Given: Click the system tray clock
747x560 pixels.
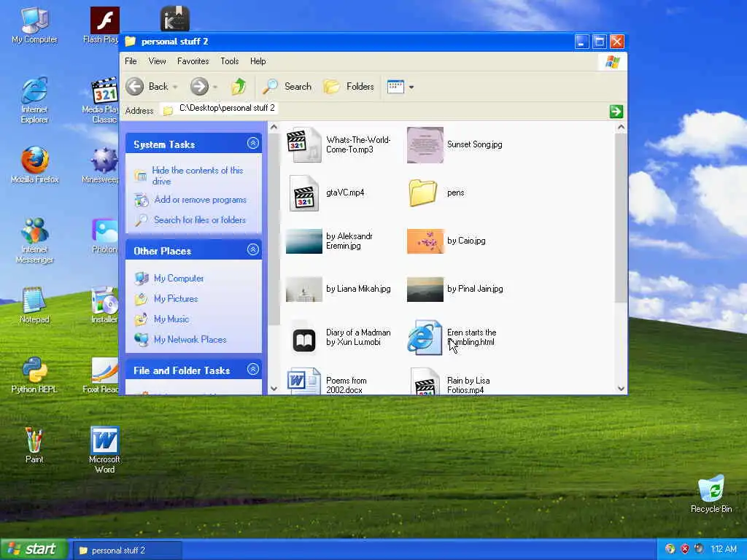Looking at the screenshot, I should (x=724, y=549).
